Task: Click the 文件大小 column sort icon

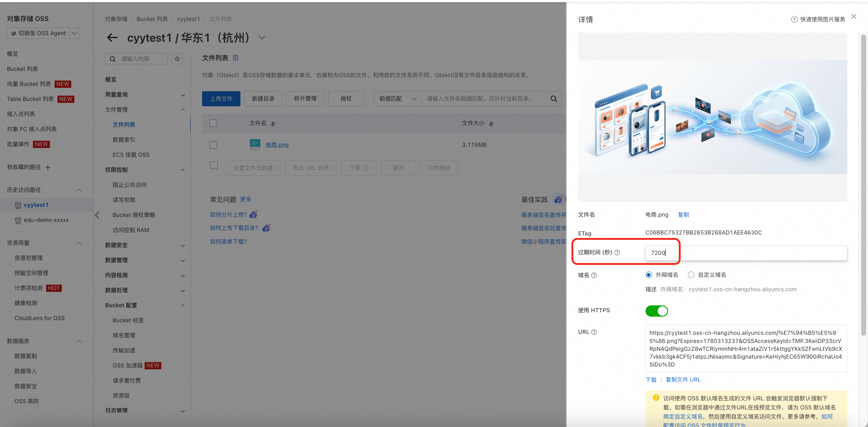Action: (x=491, y=124)
